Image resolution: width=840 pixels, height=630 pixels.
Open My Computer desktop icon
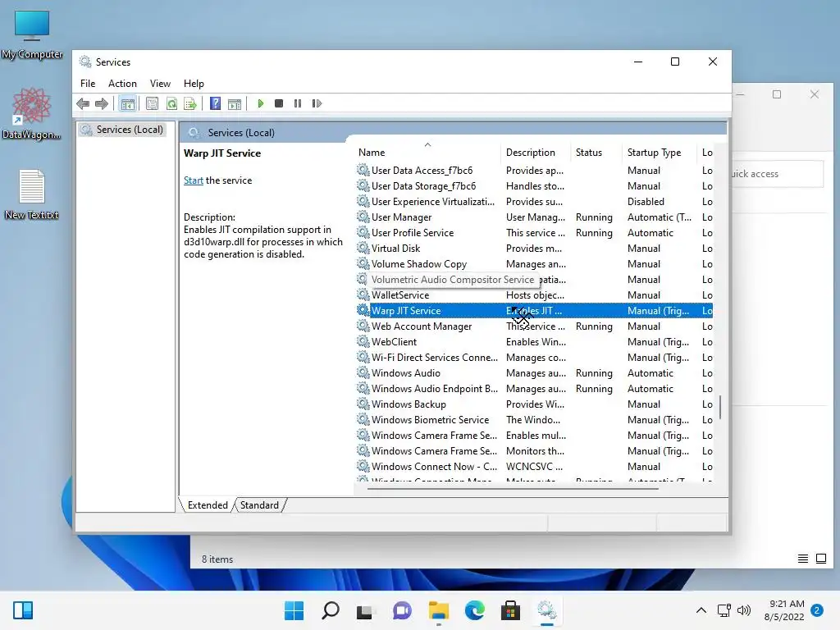pyautogui.click(x=32, y=34)
